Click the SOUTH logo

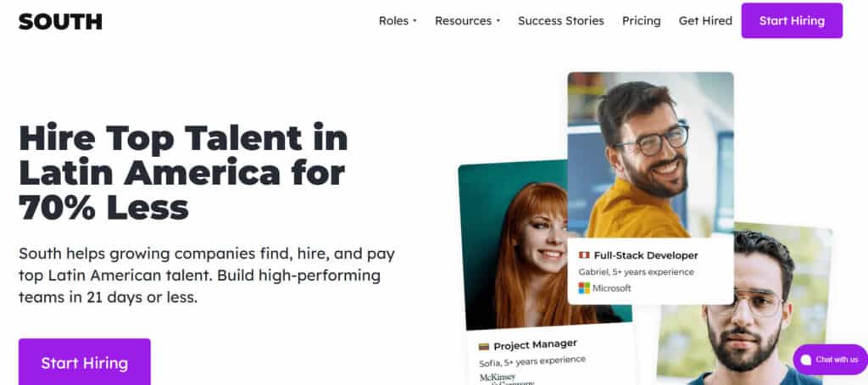[60, 21]
